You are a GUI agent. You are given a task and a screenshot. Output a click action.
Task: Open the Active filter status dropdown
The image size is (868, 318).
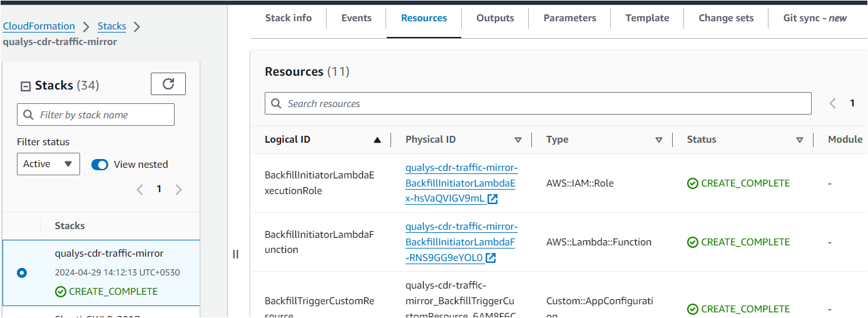pos(48,164)
